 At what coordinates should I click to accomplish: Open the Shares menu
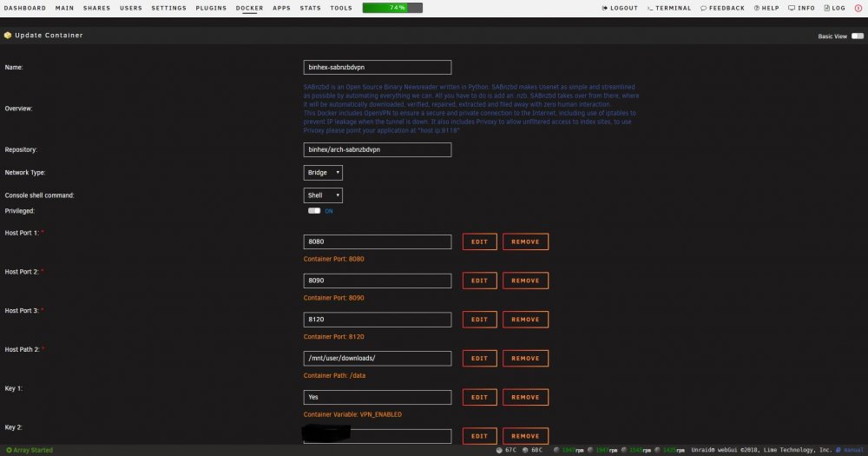click(96, 9)
